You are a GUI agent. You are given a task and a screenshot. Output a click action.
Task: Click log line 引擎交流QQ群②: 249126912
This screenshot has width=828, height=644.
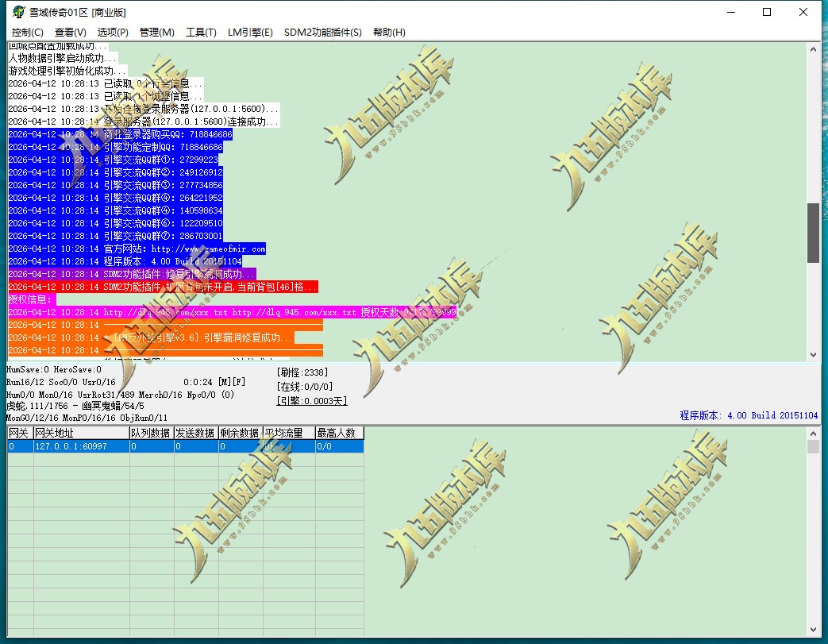116,172
